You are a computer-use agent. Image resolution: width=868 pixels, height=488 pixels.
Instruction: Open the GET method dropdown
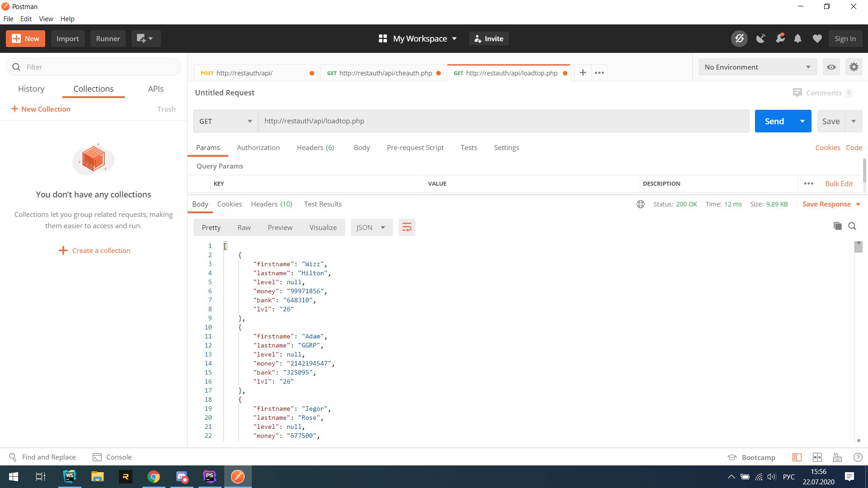tap(226, 121)
